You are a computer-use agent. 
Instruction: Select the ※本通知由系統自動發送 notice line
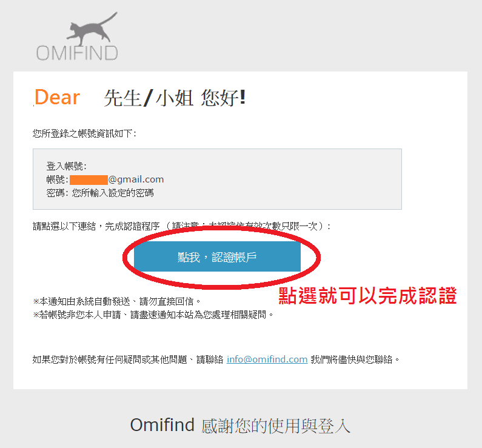(x=117, y=301)
